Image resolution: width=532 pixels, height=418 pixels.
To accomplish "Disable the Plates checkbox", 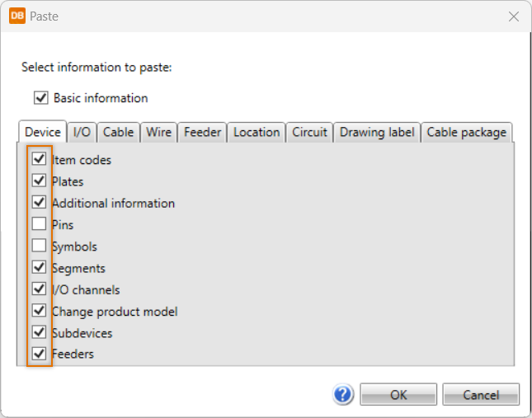I will tap(39, 181).
